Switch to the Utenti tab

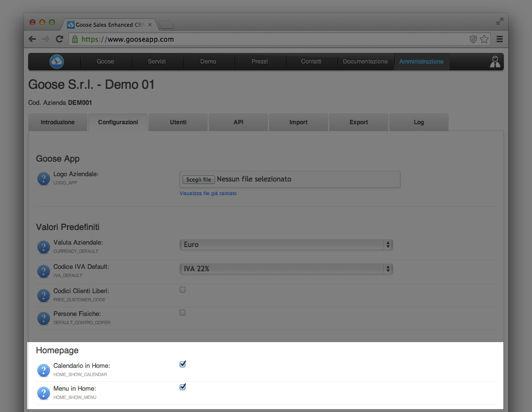[x=178, y=122]
